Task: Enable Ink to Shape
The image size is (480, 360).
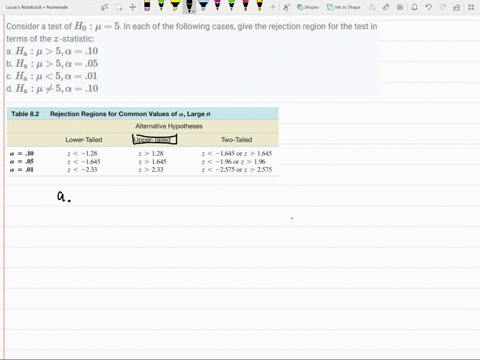Action: tap(343, 7)
